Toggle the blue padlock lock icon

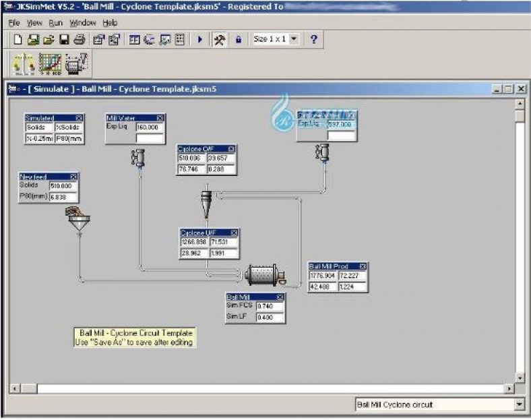coord(239,40)
